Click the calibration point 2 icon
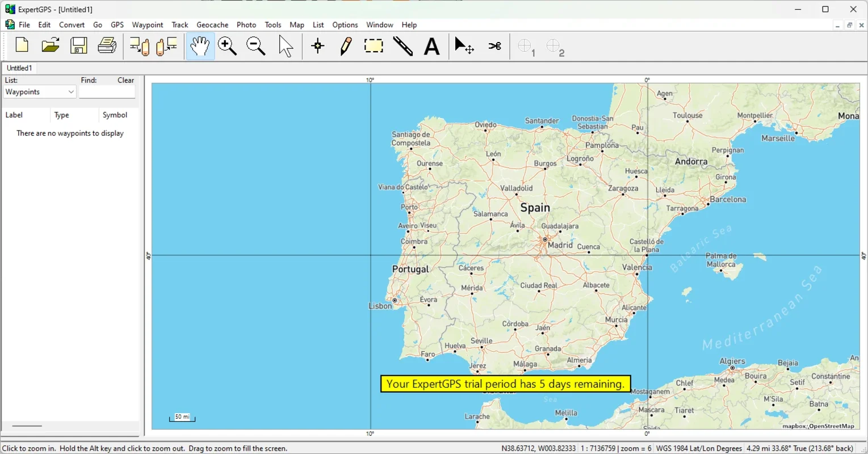 click(556, 48)
